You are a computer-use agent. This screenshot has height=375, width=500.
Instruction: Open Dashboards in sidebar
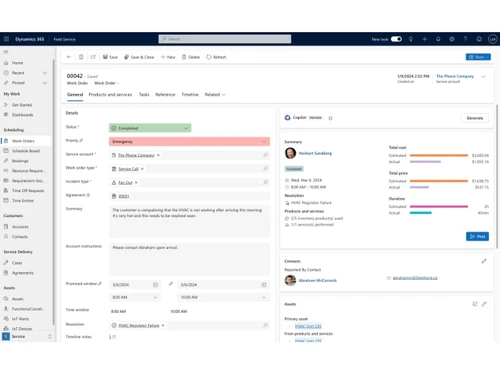pos(22,115)
